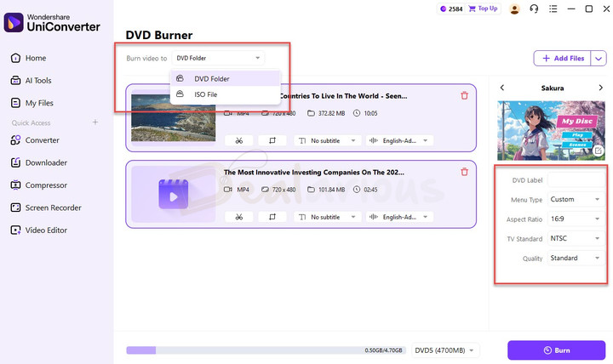Click the Innovative Investing Companies video title

tap(314, 173)
